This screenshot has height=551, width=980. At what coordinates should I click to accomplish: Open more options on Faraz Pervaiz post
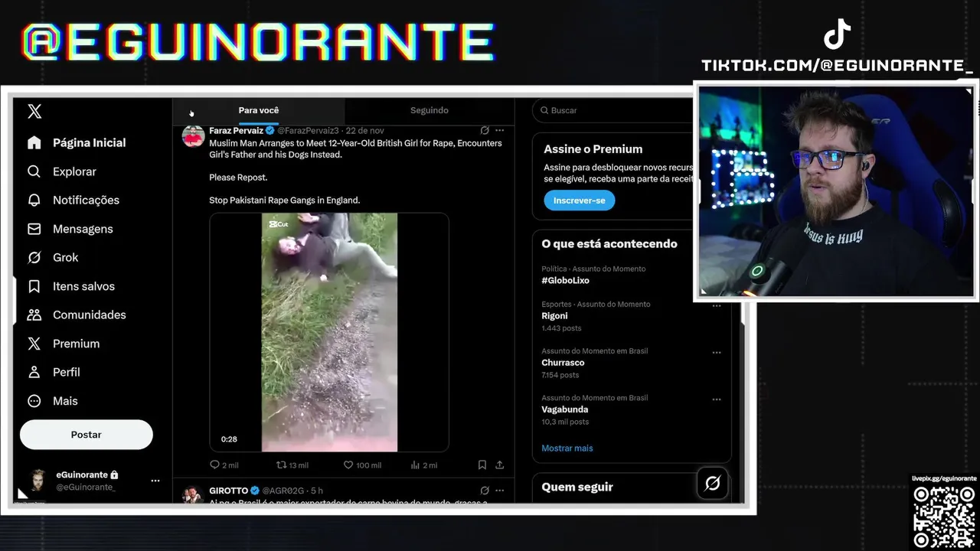coord(500,131)
